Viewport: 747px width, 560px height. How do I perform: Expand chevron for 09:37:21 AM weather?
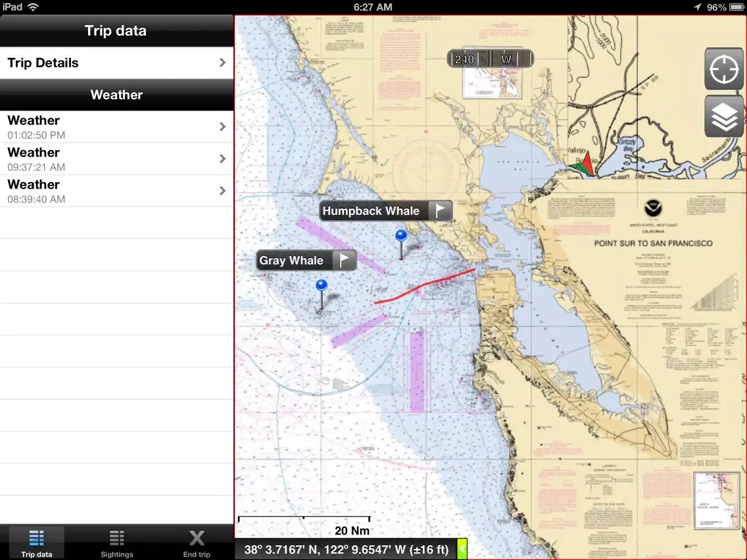222,158
